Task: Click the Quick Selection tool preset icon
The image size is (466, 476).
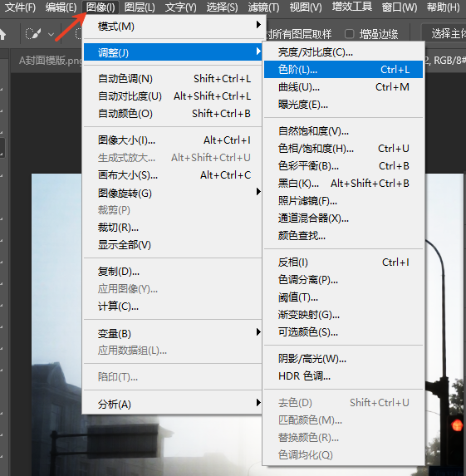Action: (x=33, y=34)
